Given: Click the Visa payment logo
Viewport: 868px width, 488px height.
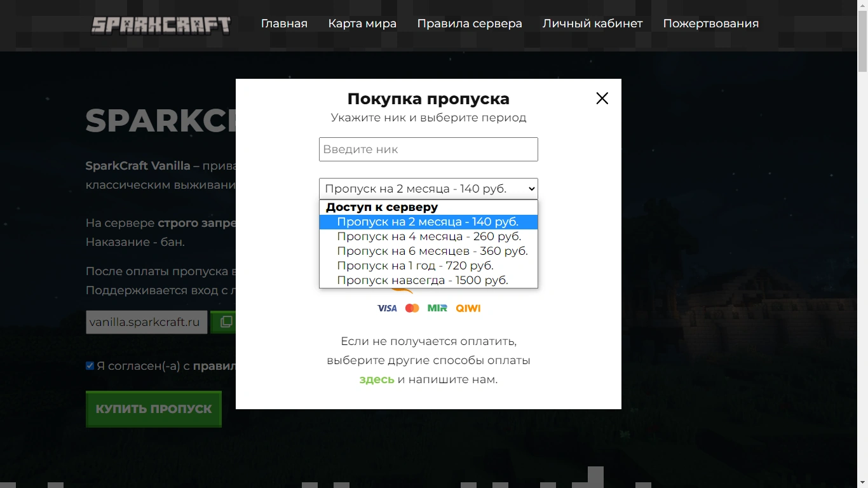Looking at the screenshot, I should pyautogui.click(x=387, y=308).
